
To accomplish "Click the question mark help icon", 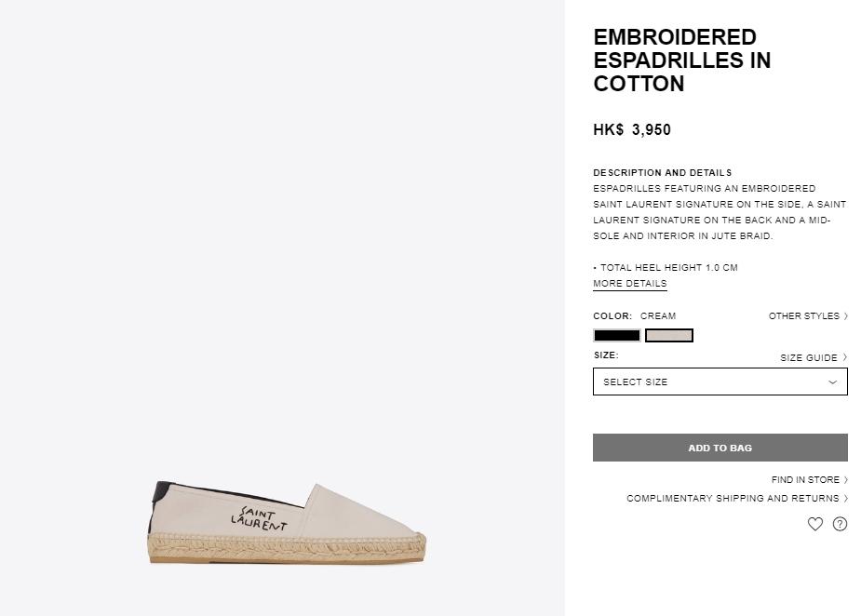I will [x=840, y=524].
